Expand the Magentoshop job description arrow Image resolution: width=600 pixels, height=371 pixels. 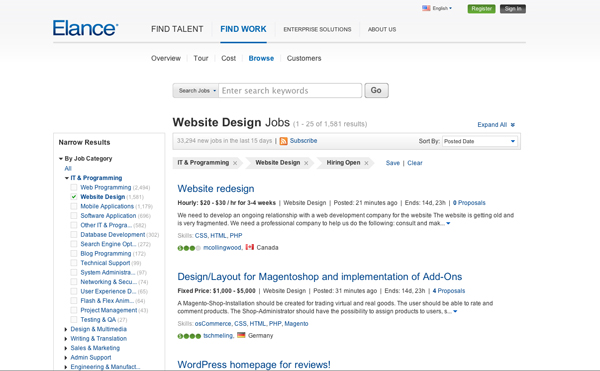coord(455,311)
